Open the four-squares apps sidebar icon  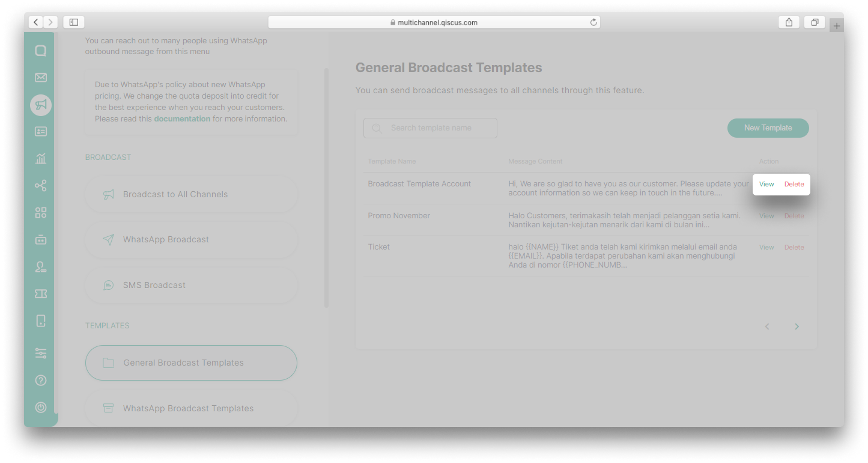click(41, 213)
